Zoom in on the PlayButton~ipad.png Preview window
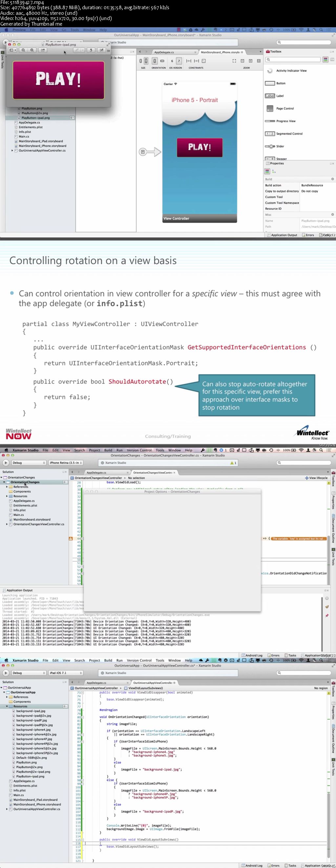 point(32,50)
